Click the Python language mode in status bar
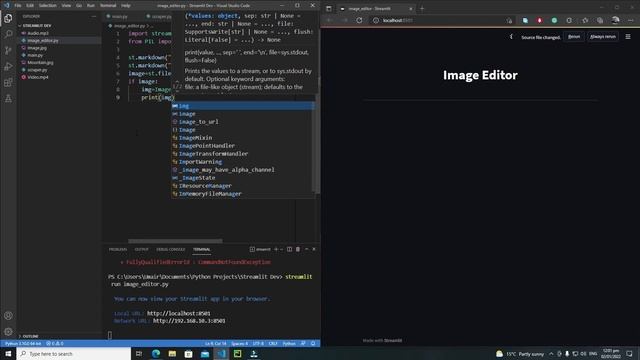 pos(289,343)
